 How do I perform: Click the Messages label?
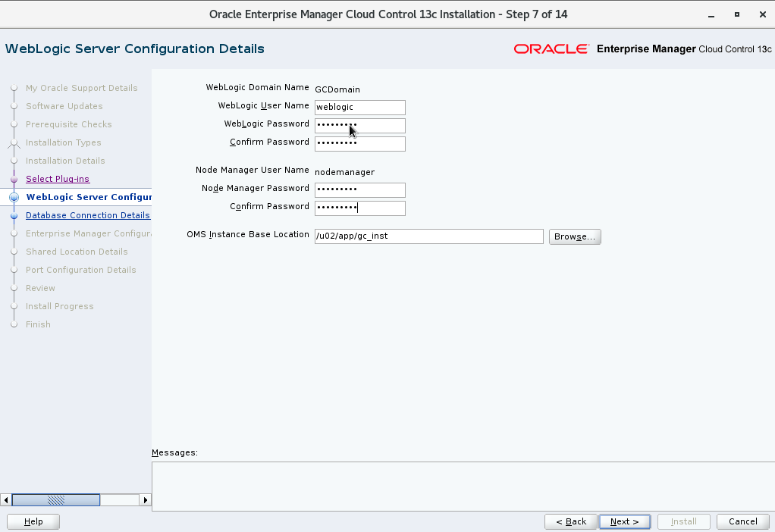coord(174,452)
